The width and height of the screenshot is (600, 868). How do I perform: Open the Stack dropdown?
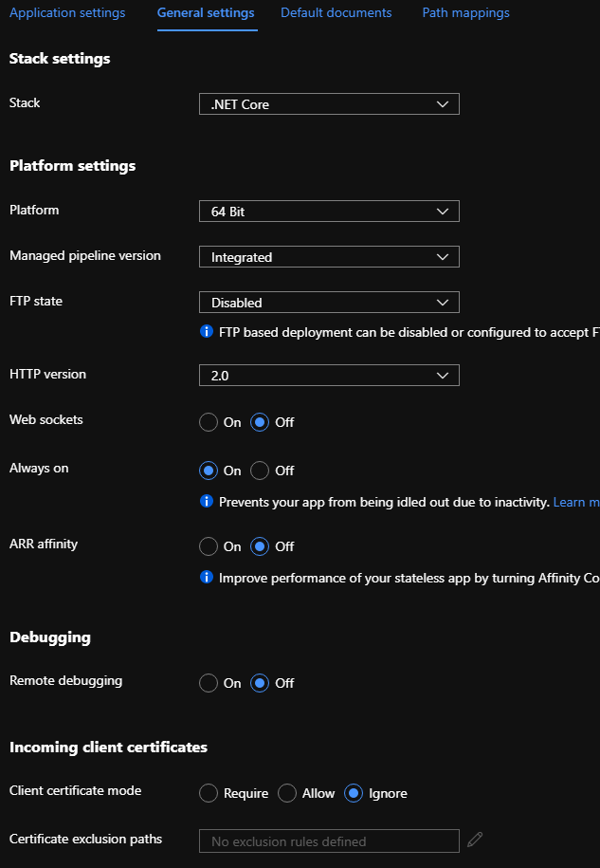click(328, 103)
